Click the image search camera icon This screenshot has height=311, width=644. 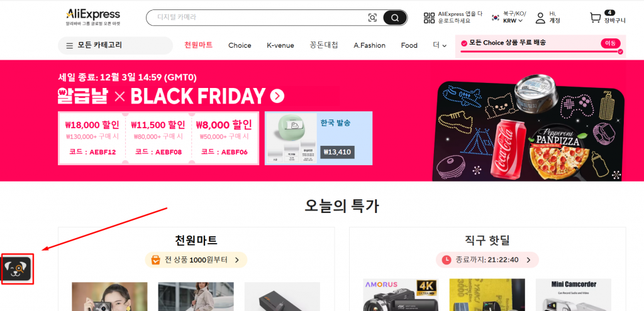point(372,18)
